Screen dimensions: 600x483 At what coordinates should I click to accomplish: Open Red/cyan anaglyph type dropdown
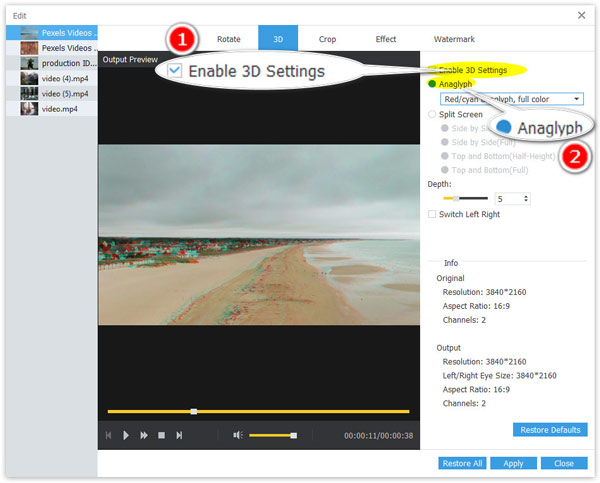coord(512,99)
